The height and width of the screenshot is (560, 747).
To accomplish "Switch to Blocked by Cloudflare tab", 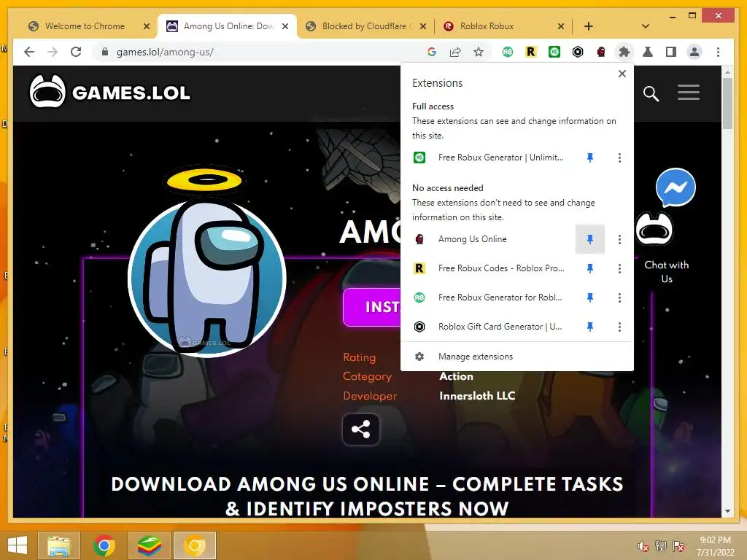I will tap(365, 26).
